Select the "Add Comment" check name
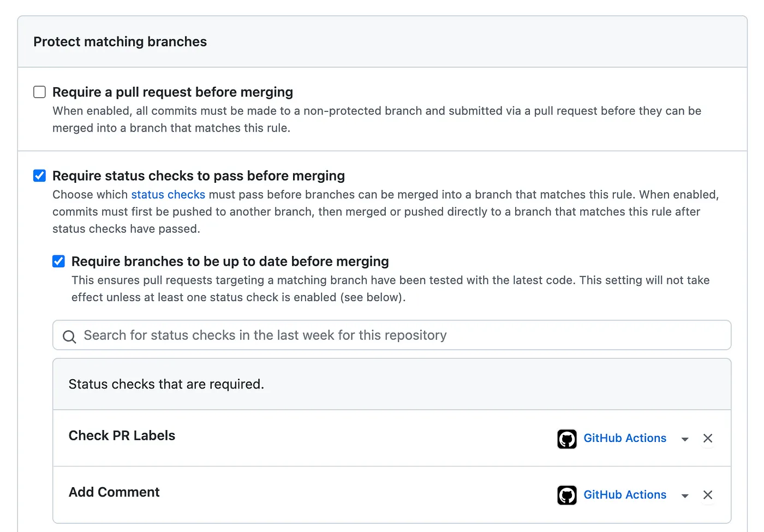 [114, 492]
